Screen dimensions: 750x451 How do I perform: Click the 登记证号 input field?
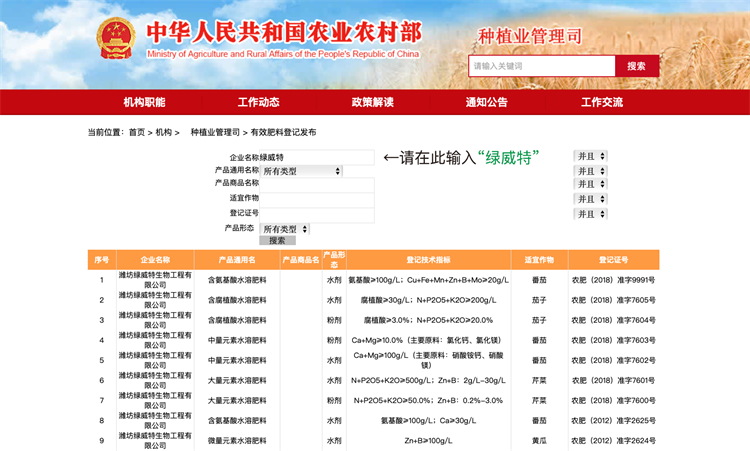tap(317, 215)
